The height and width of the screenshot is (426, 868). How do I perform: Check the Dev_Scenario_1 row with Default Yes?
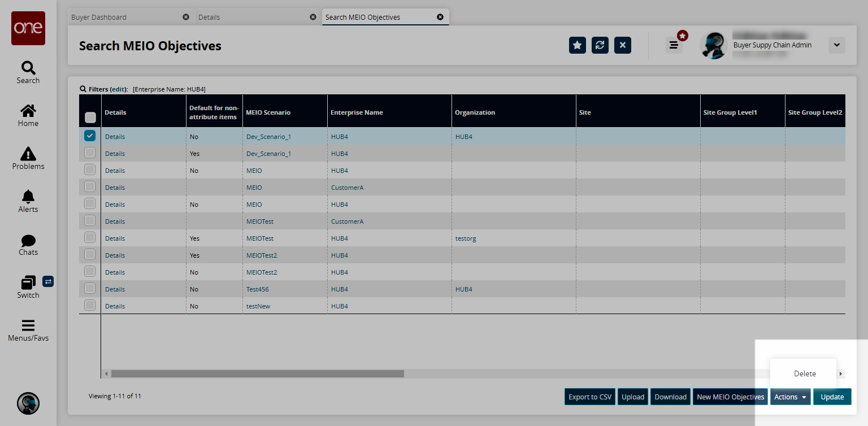click(x=90, y=153)
